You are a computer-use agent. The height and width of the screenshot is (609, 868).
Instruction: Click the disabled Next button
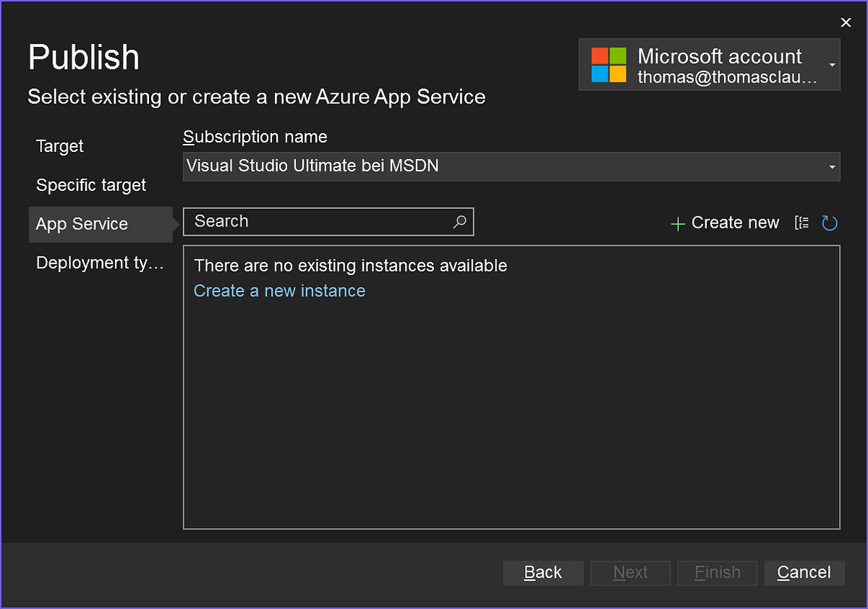[x=630, y=573]
